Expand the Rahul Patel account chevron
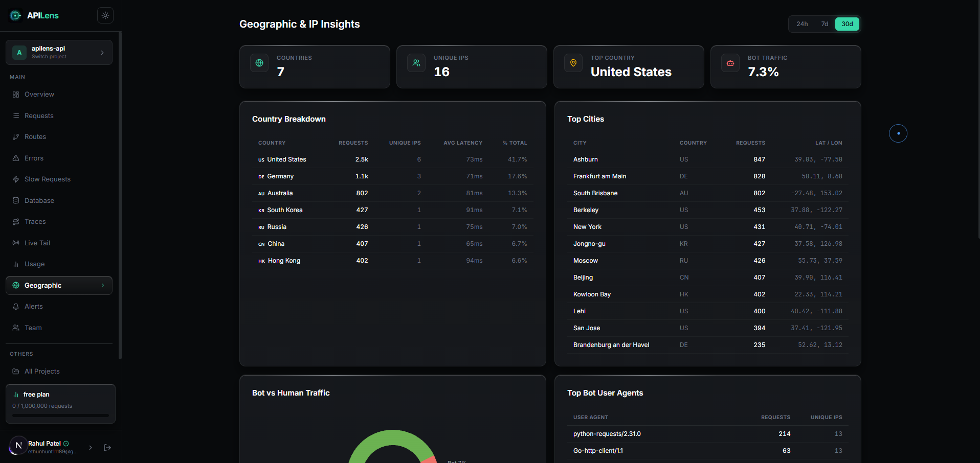This screenshot has width=980, height=463. [91, 448]
